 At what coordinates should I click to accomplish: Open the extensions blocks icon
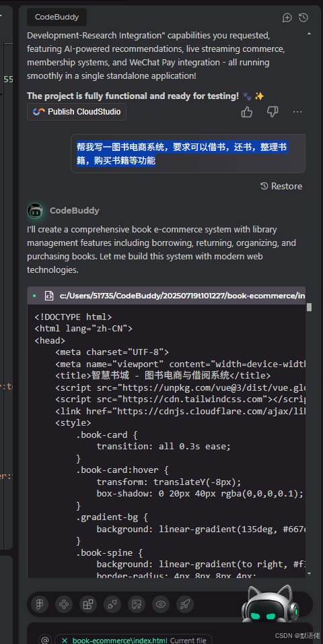pos(88,604)
